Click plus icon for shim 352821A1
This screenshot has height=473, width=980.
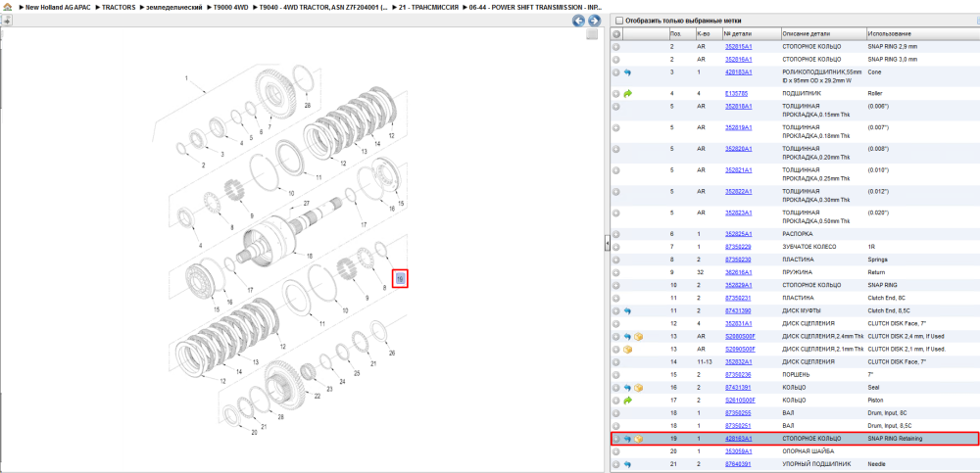point(616,170)
